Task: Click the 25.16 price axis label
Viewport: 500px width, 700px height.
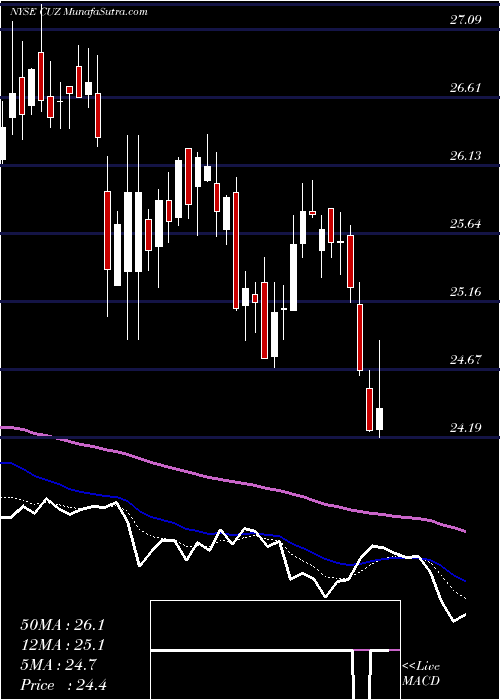Action: 465,292
